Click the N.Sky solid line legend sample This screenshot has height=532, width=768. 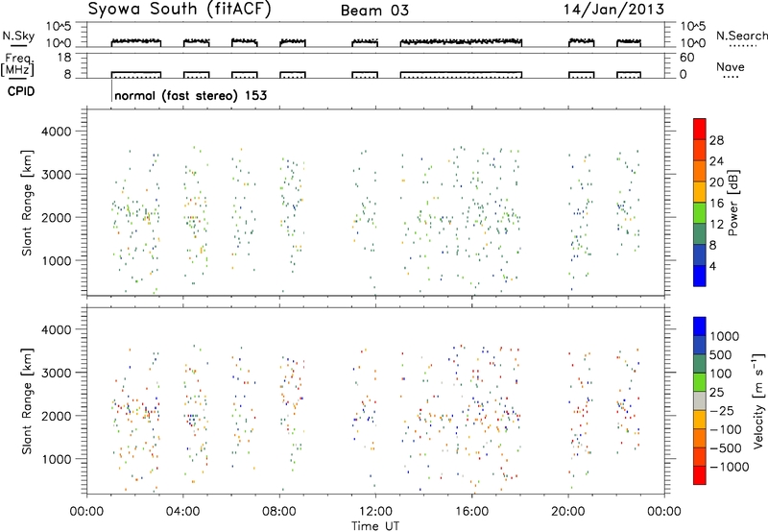click(x=18, y=45)
